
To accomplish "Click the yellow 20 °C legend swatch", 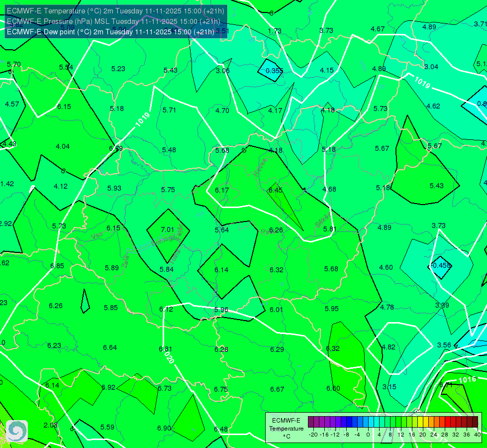I will pyautogui.click(x=420, y=422).
